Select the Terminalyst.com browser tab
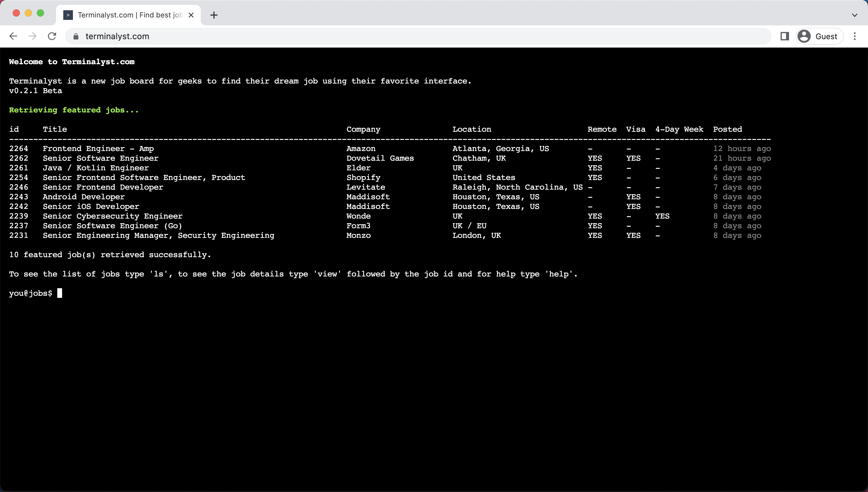The height and width of the screenshot is (492, 868). click(x=128, y=15)
